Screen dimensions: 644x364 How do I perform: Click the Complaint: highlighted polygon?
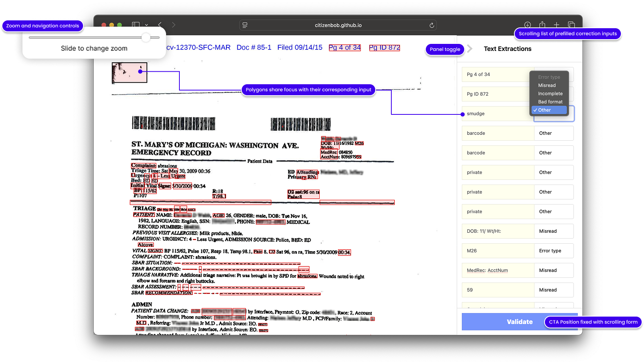[144, 166]
